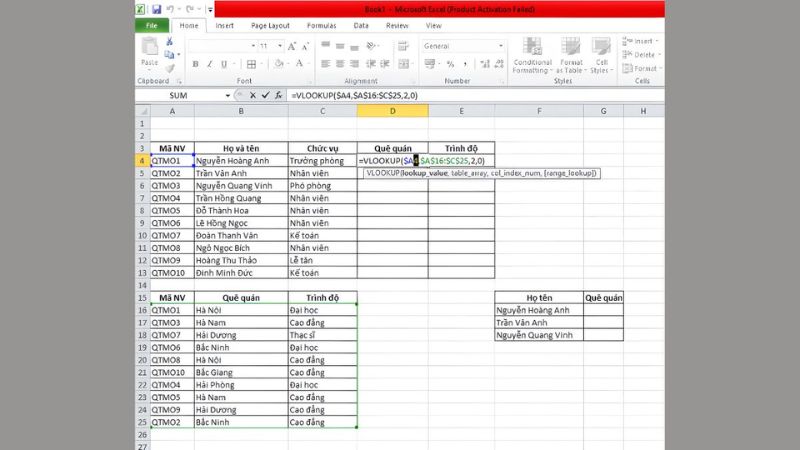Click the Enter checkmark in formula bar
800x450 pixels.
click(265, 95)
